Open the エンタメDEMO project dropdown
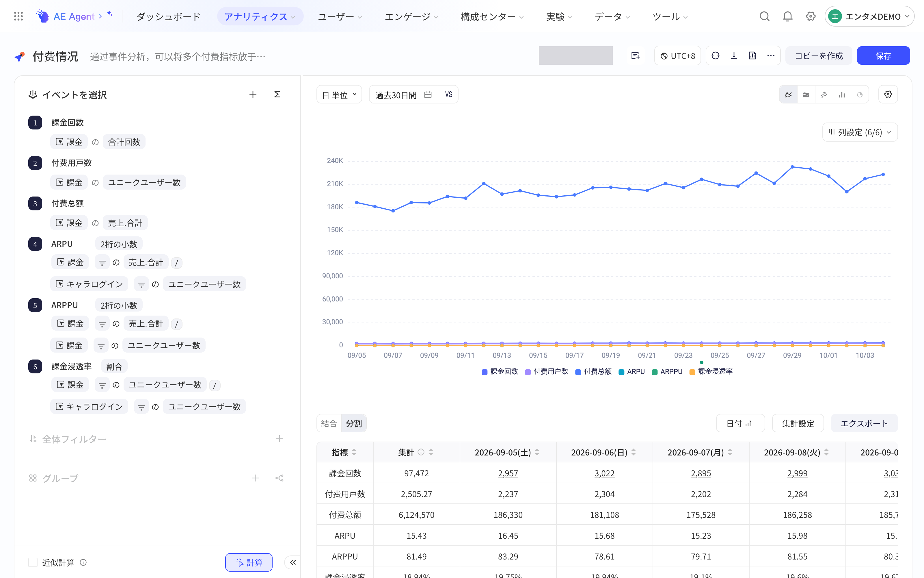This screenshot has height=578, width=924. 869,16
